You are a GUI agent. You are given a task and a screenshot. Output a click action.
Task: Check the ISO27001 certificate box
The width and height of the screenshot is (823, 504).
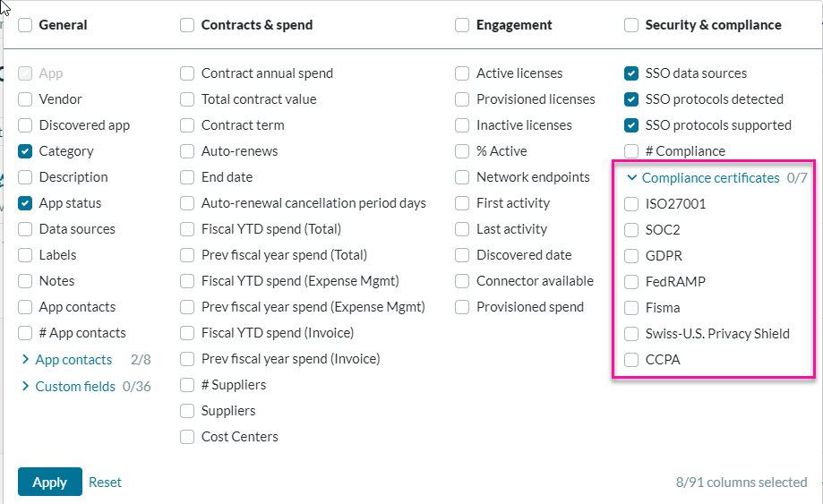(631, 204)
